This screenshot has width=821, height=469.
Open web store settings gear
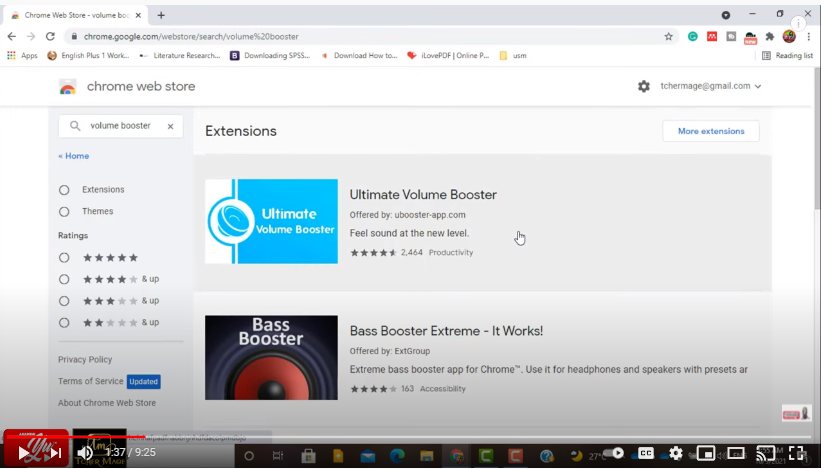(644, 86)
